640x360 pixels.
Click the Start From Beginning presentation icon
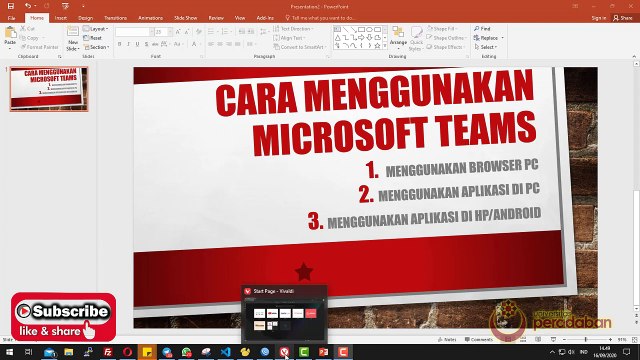point(65,6)
